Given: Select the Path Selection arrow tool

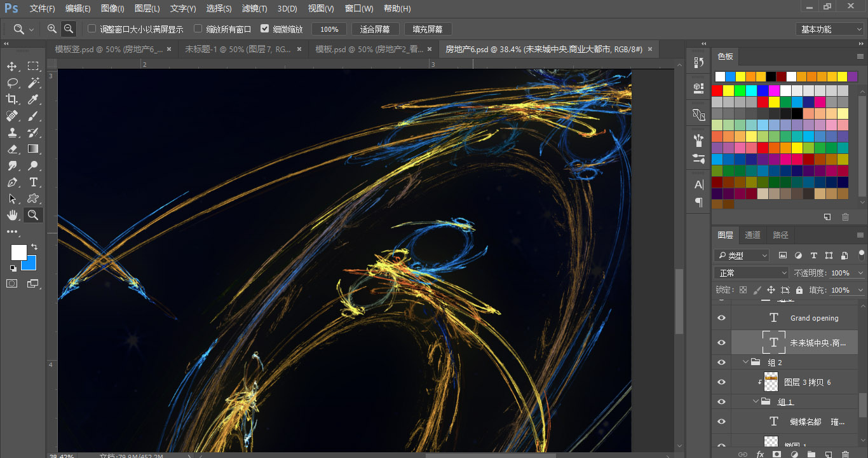Looking at the screenshot, I should tap(12, 198).
